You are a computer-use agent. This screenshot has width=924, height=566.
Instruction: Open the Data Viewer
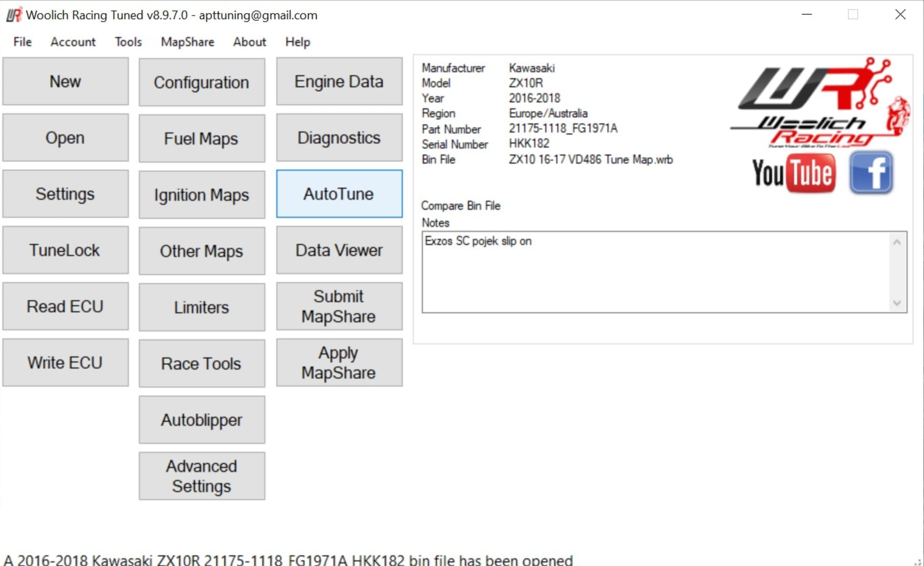coord(339,250)
